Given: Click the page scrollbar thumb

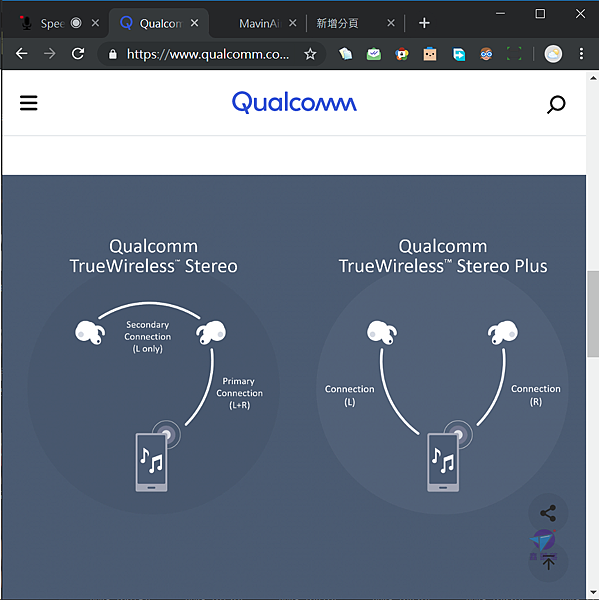Looking at the screenshot, I should click(593, 314).
